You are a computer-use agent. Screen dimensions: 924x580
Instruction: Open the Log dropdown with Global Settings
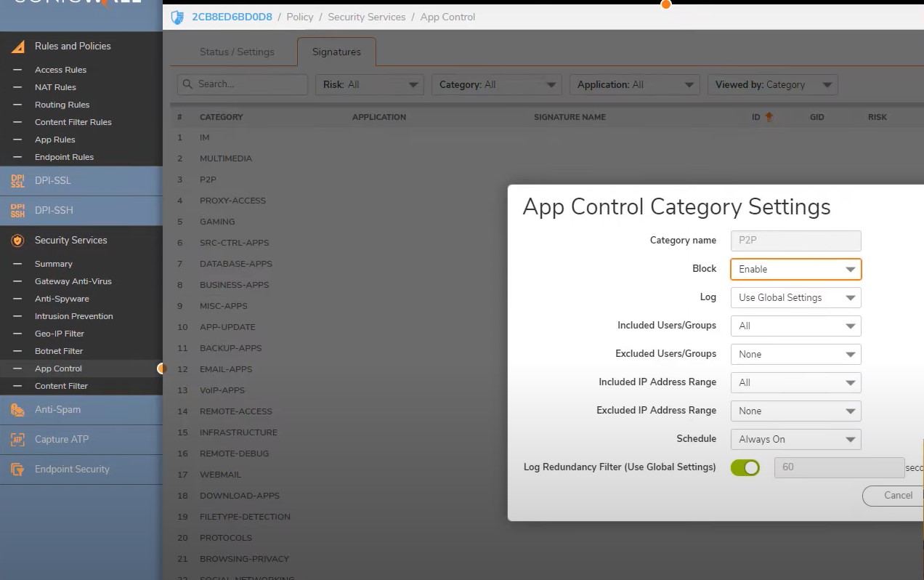point(795,297)
